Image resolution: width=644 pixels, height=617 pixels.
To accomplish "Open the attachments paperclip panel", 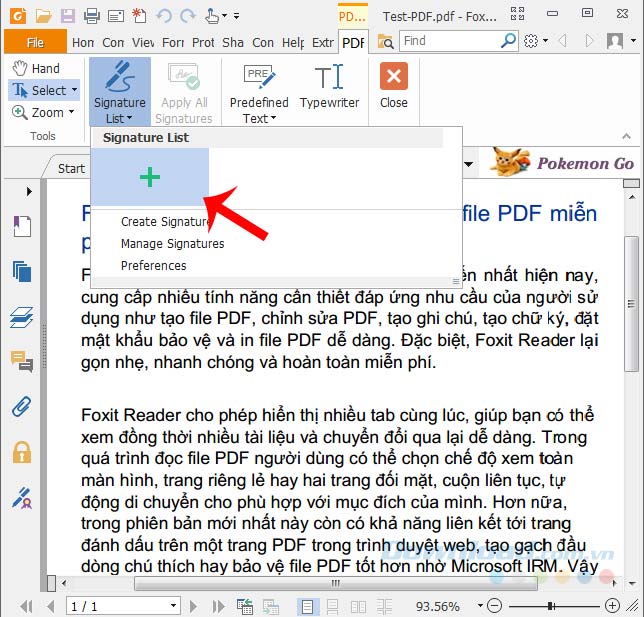I will (x=22, y=407).
